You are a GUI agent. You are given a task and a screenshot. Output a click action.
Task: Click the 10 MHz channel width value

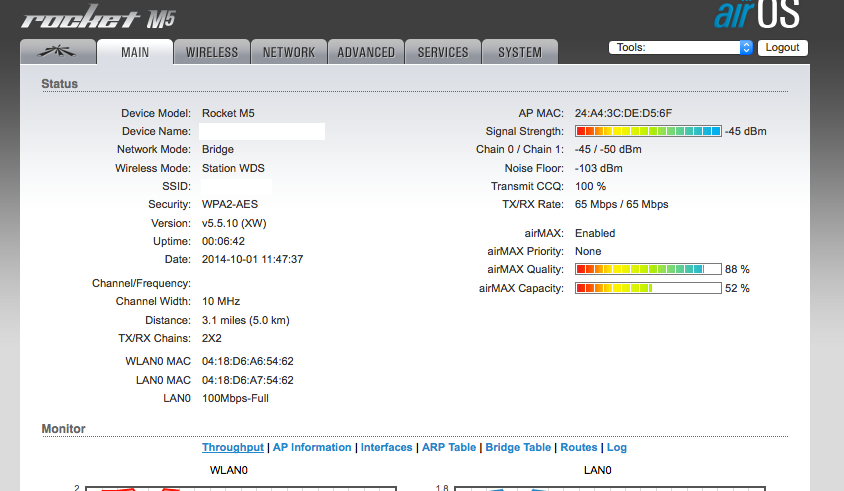pyautogui.click(x=221, y=301)
